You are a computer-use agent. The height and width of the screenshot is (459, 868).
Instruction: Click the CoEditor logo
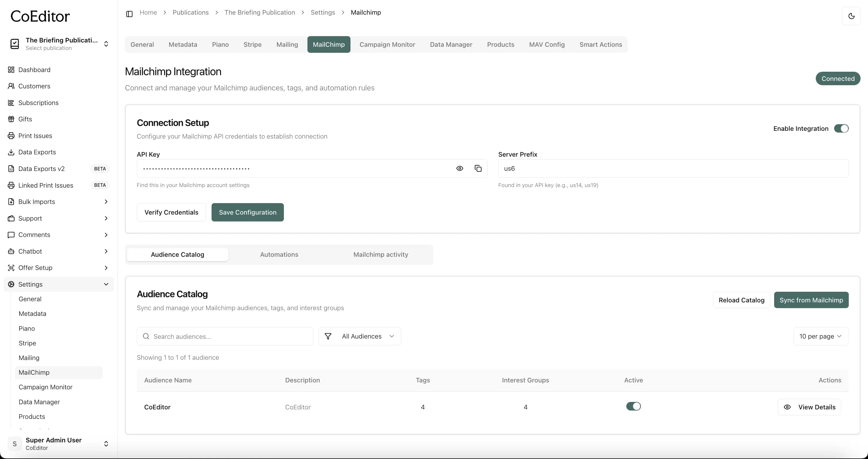pos(40,16)
